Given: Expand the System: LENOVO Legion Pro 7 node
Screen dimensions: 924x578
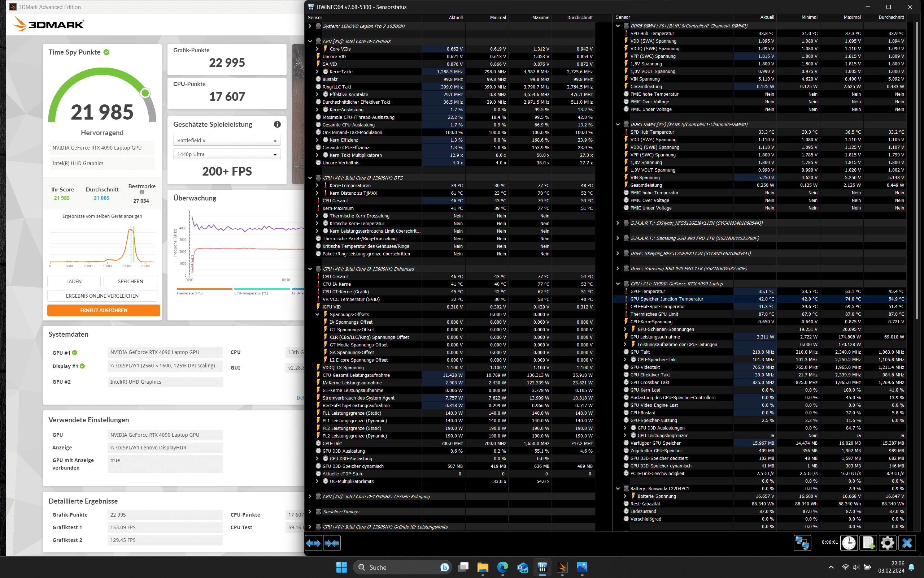Looking at the screenshot, I should 310,26.
